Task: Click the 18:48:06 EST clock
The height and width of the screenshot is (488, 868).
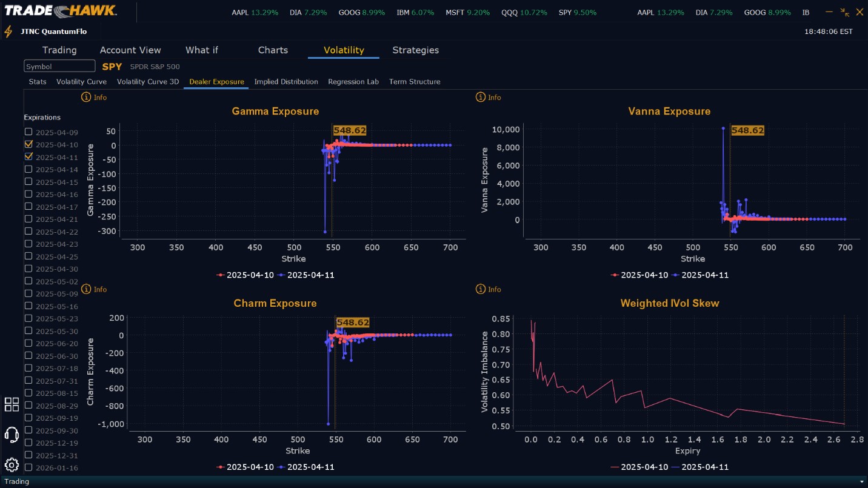Action: pyautogui.click(x=828, y=32)
